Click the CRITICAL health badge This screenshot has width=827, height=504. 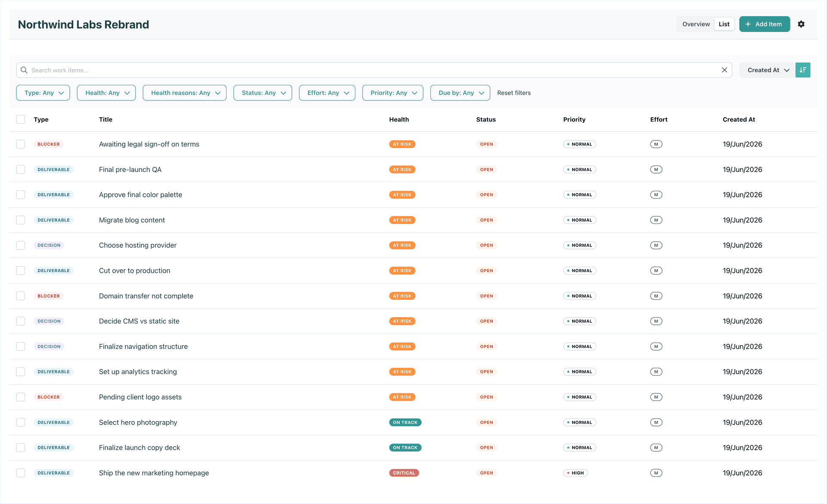click(x=404, y=473)
